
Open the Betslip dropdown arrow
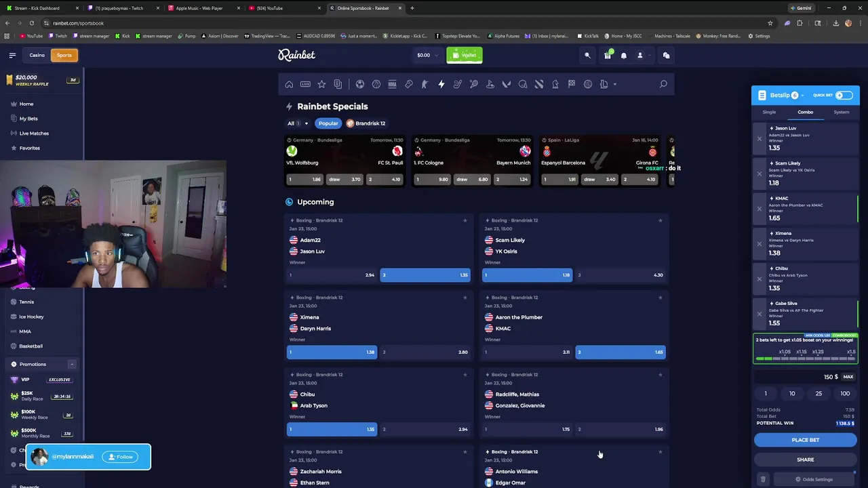(804, 96)
